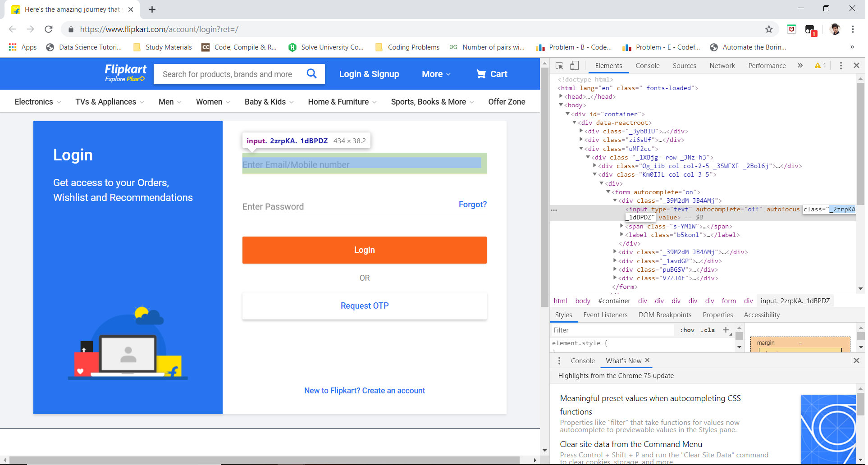Expand the span s-YM1W node
Viewport: 868px width, 465px height.
click(x=621, y=226)
